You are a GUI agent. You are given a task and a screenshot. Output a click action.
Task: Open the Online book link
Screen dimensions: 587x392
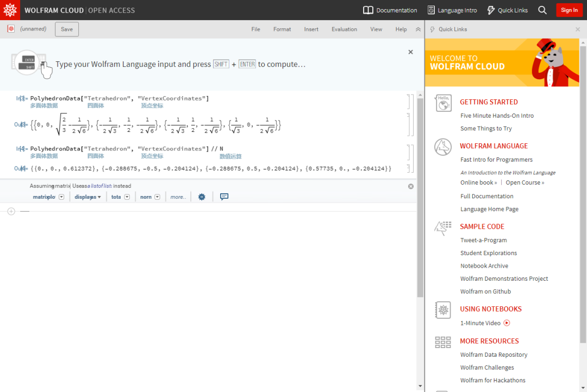478,182
